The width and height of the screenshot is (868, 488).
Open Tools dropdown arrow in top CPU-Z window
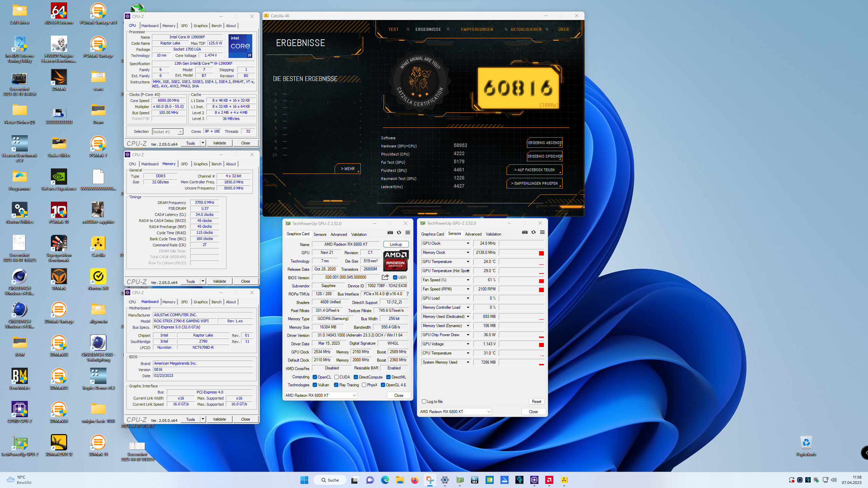coord(203,143)
